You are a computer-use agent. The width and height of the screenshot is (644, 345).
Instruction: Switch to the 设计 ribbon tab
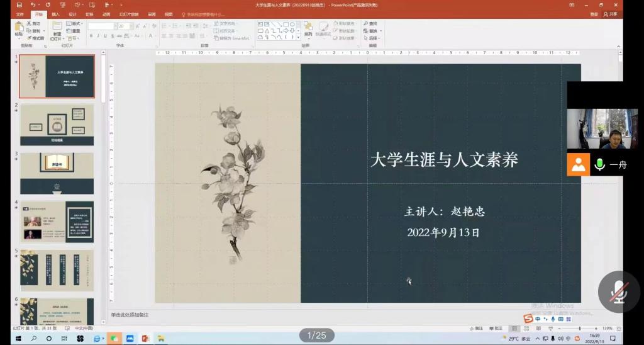pyautogui.click(x=72, y=14)
